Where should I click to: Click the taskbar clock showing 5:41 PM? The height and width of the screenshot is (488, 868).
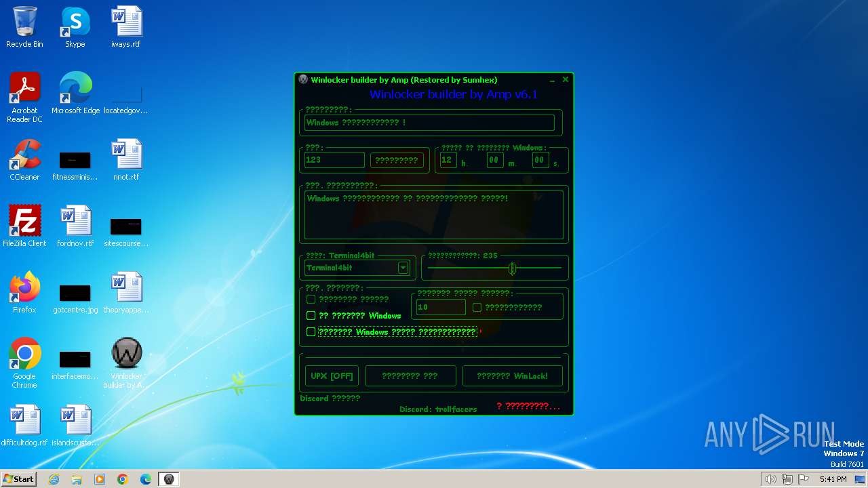point(833,479)
